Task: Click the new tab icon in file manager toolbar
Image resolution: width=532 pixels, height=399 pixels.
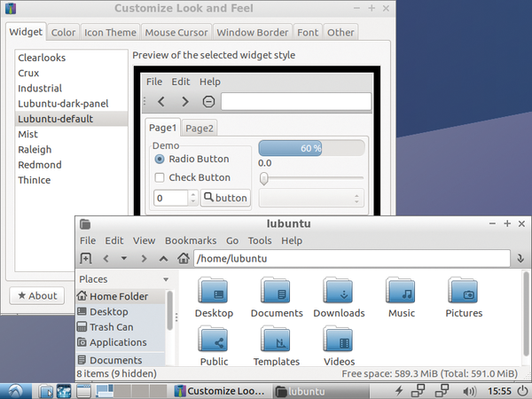Action: click(85, 259)
